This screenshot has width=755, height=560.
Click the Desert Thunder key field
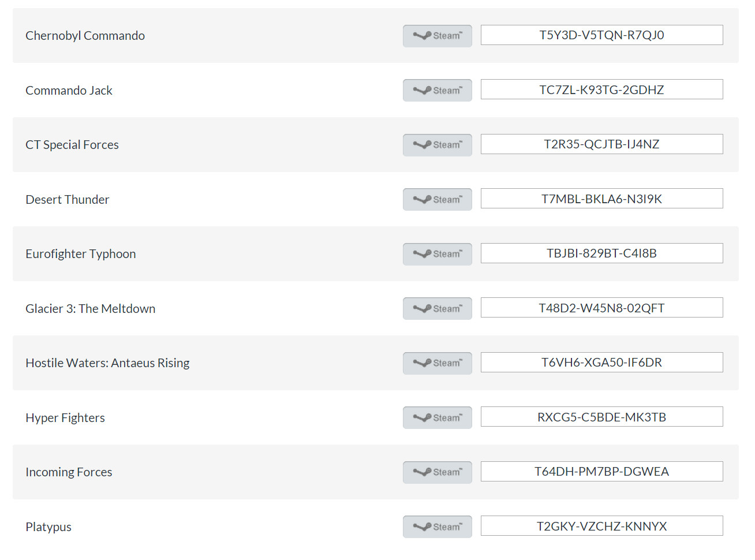pos(601,199)
